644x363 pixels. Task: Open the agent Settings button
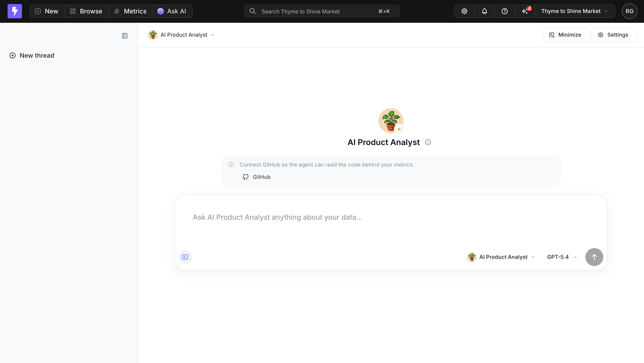[x=614, y=35]
